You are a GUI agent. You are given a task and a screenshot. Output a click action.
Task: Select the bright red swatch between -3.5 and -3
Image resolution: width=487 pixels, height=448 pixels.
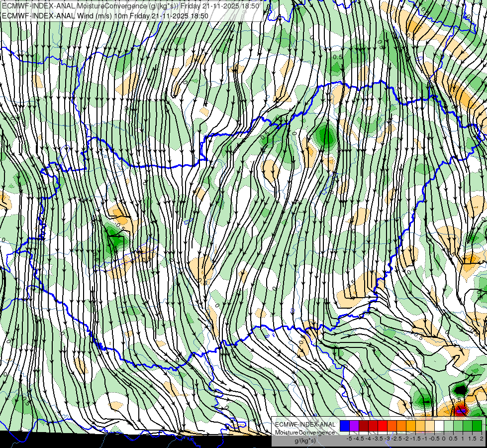pos(383,426)
